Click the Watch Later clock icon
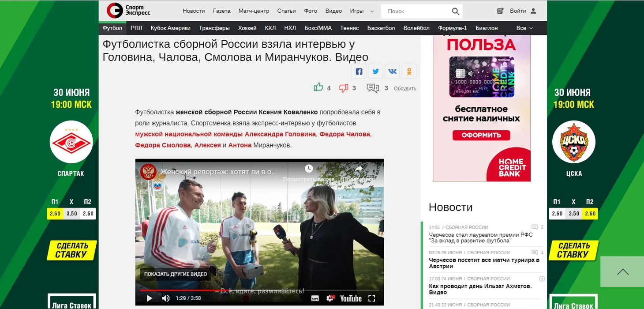Viewport: 644px width, 309px height. pos(309,169)
